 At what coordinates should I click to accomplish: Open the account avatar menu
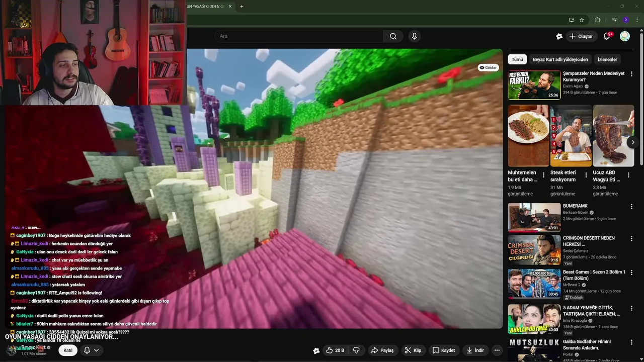[x=625, y=36]
